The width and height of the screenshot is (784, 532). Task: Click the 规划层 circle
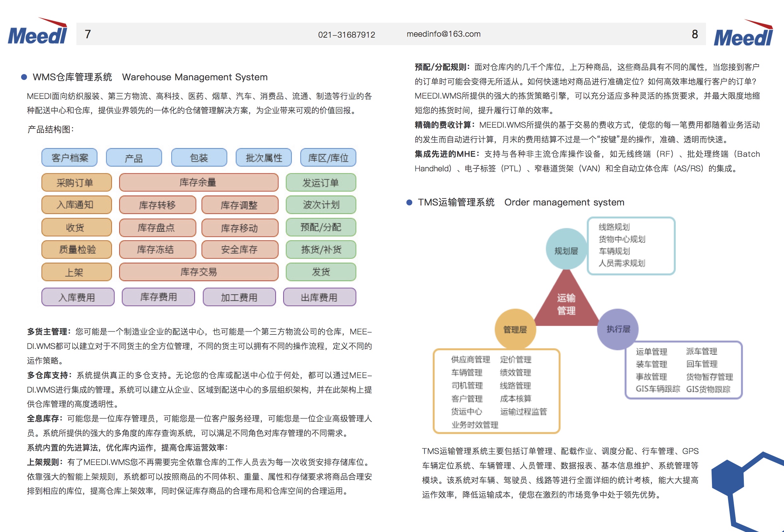pos(566,249)
